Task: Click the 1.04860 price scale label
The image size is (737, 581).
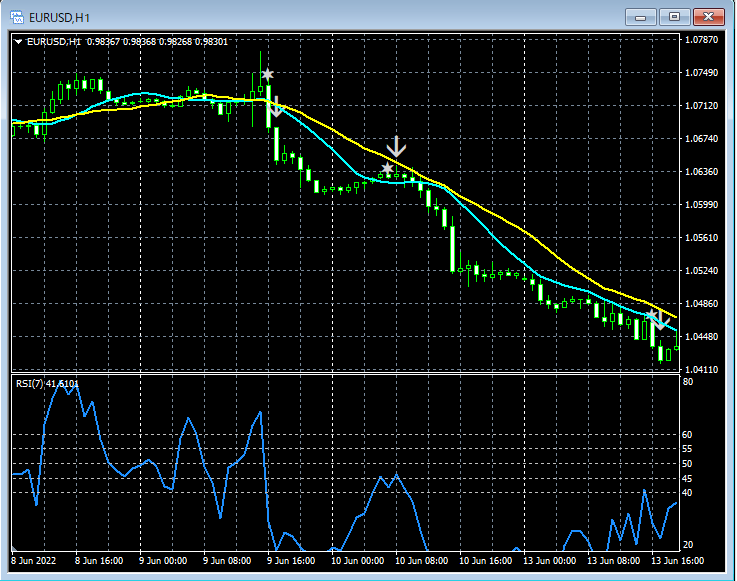Action: (x=702, y=303)
